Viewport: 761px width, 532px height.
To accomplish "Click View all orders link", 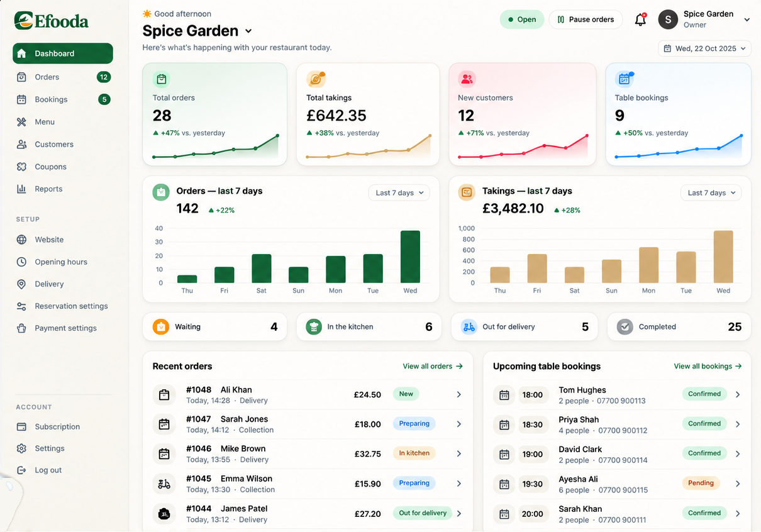I will point(433,366).
